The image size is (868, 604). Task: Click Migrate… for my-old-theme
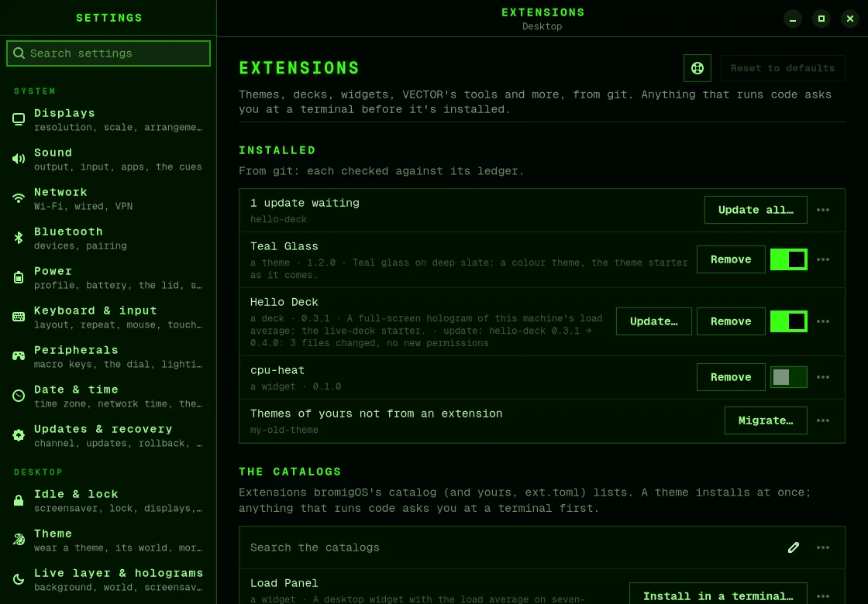[766, 420]
